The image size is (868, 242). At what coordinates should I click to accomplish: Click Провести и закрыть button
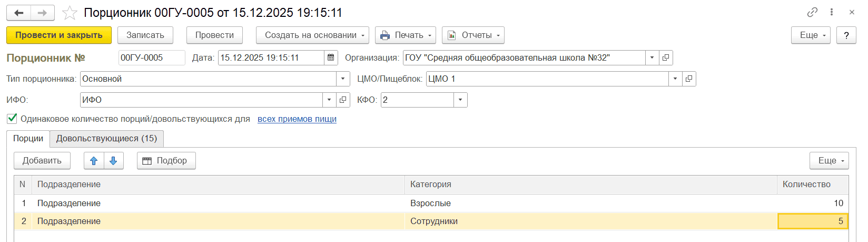coord(59,35)
